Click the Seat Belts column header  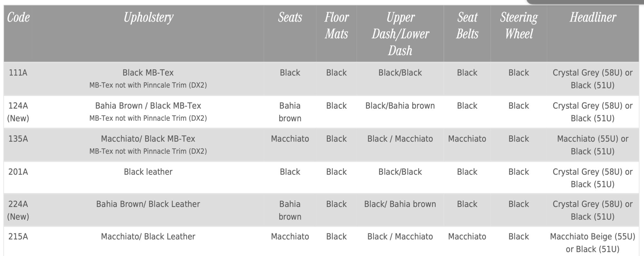(x=467, y=26)
